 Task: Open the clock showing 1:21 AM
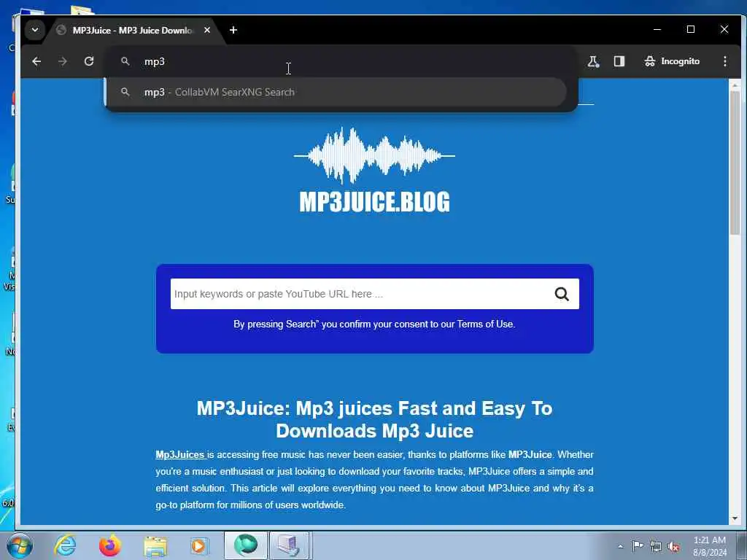(709, 546)
